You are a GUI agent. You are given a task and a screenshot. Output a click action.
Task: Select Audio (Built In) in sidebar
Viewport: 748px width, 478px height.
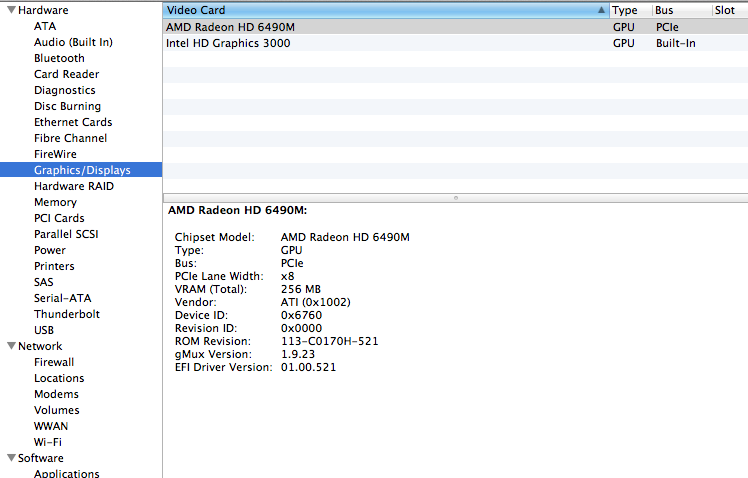click(73, 42)
